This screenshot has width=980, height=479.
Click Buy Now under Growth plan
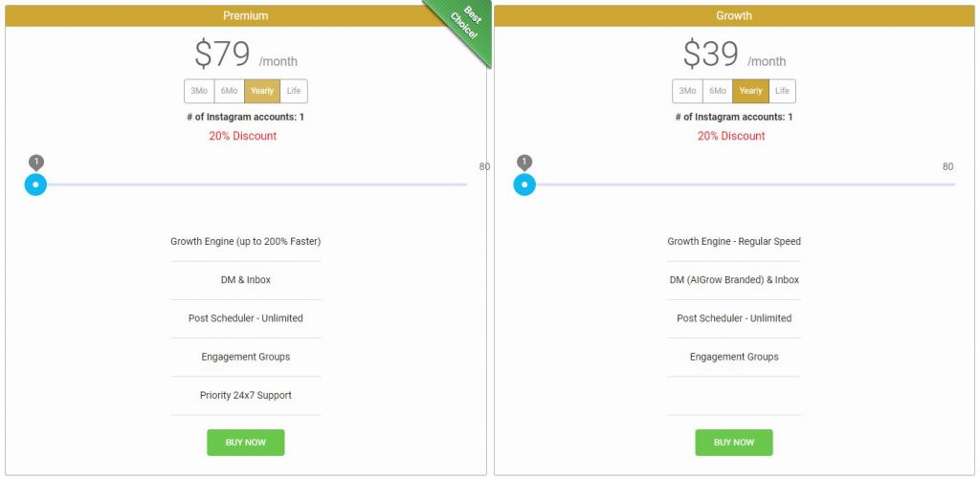click(734, 443)
